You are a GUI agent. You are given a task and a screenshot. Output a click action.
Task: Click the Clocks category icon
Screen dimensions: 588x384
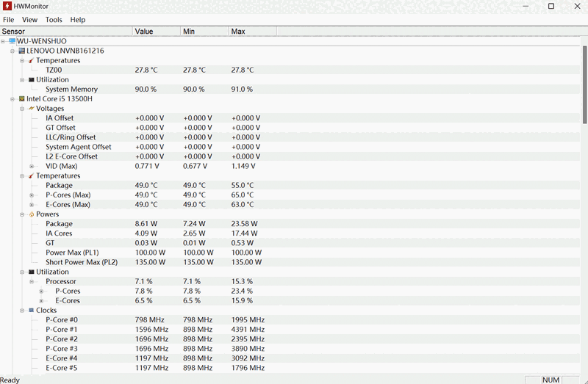point(31,311)
